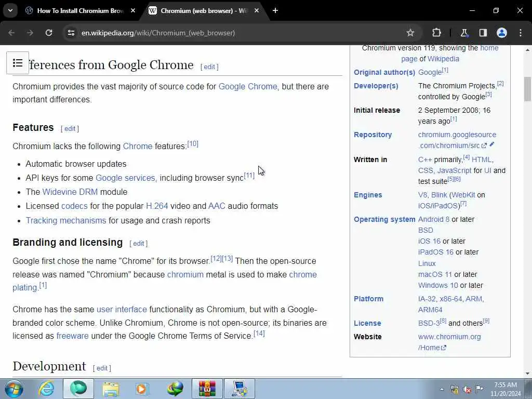
Task: Edit the Development section
Action: click(102, 368)
